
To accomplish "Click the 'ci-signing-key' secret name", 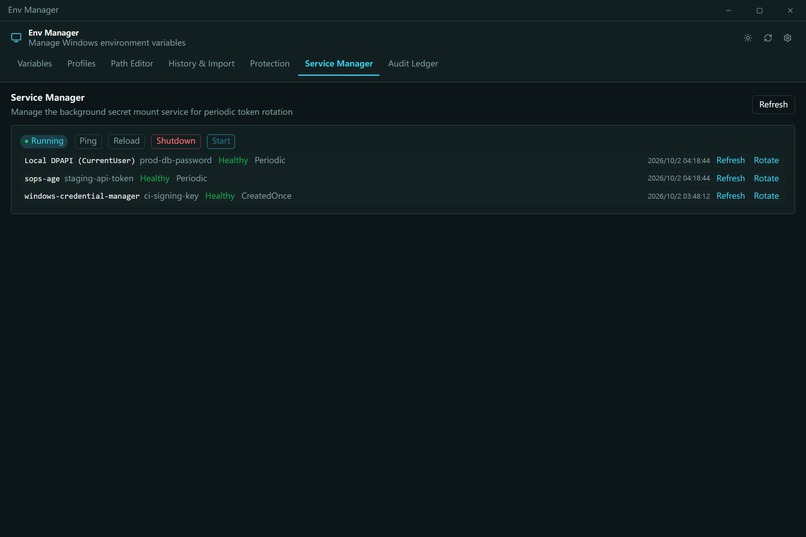I will click(171, 196).
